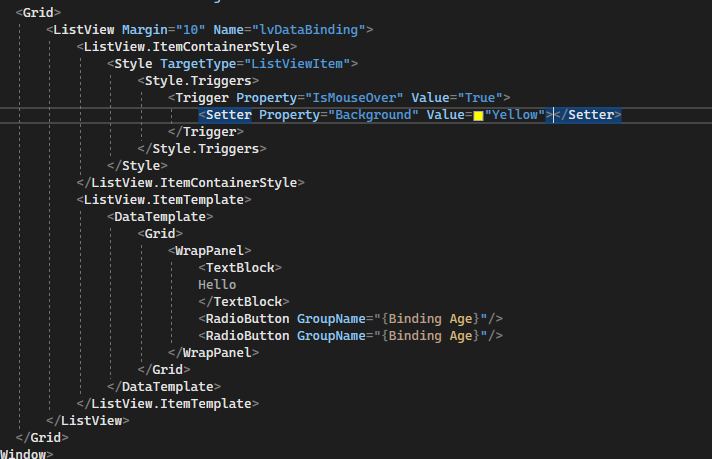The height and width of the screenshot is (459, 712).
Task: Click the "Background" setter property value
Action: (373, 115)
